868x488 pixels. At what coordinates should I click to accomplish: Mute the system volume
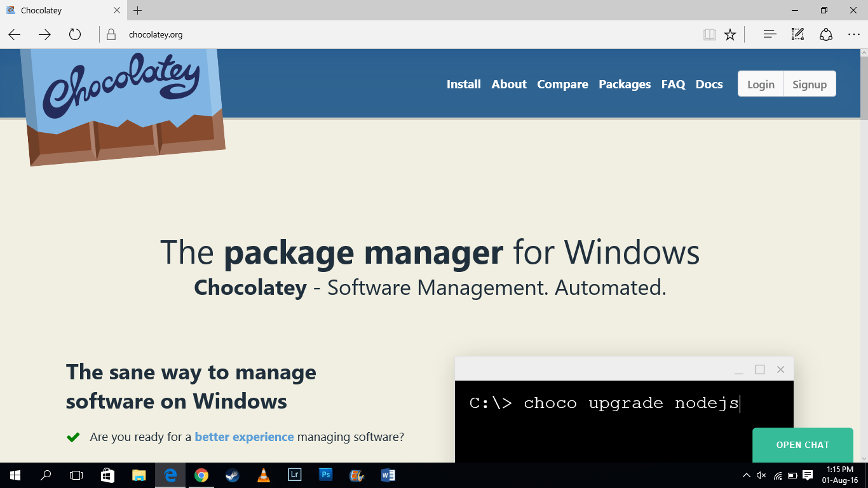pyautogui.click(x=761, y=475)
